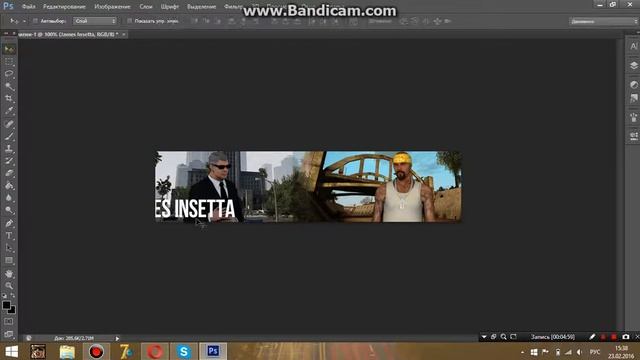640x360 pixels.
Task: Click Bandicam screenshot camera icon
Action: click(626, 337)
